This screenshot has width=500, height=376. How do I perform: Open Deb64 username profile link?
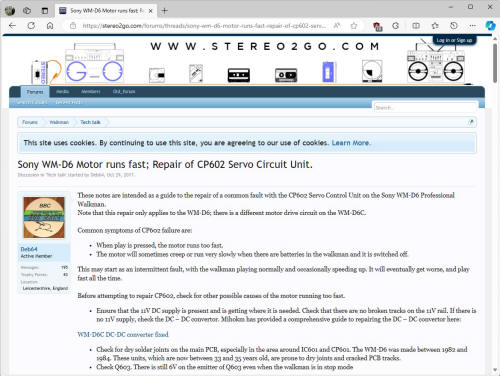pos(29,249)
